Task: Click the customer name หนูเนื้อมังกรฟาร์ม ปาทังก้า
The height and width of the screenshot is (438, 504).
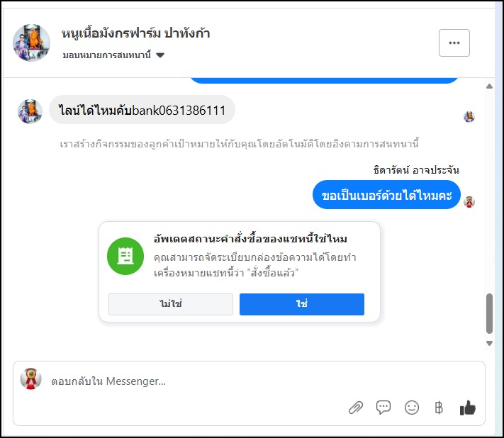Action: click(x=136, y=33)
